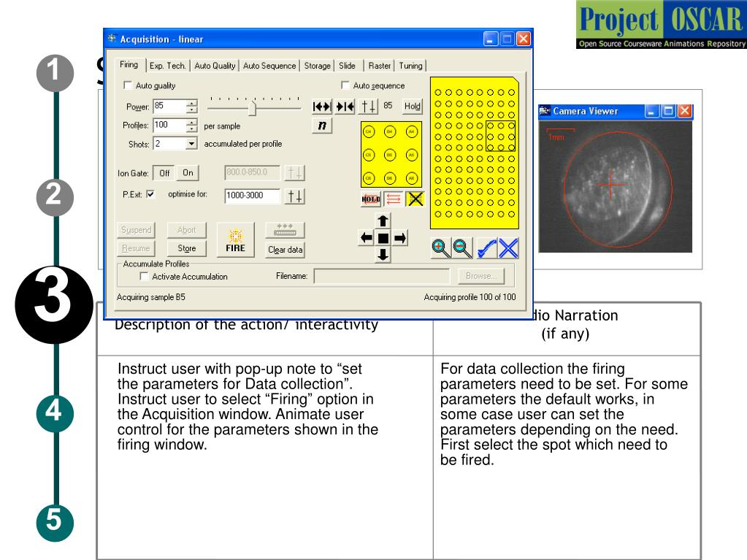The height and width of the screenshot is (560, 747).
Task: Open the Tuning tab
Action: click(410, 66)
